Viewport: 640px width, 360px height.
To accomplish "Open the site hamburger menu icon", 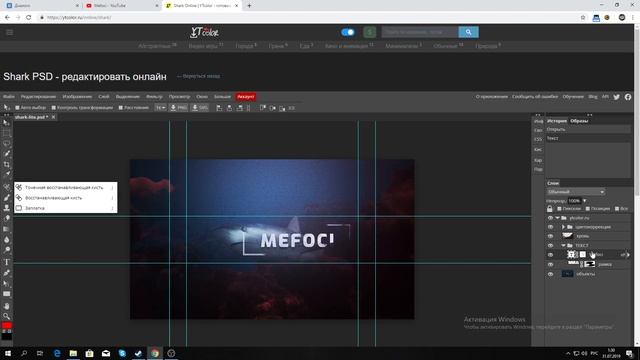I will click(x=9, y=32).
